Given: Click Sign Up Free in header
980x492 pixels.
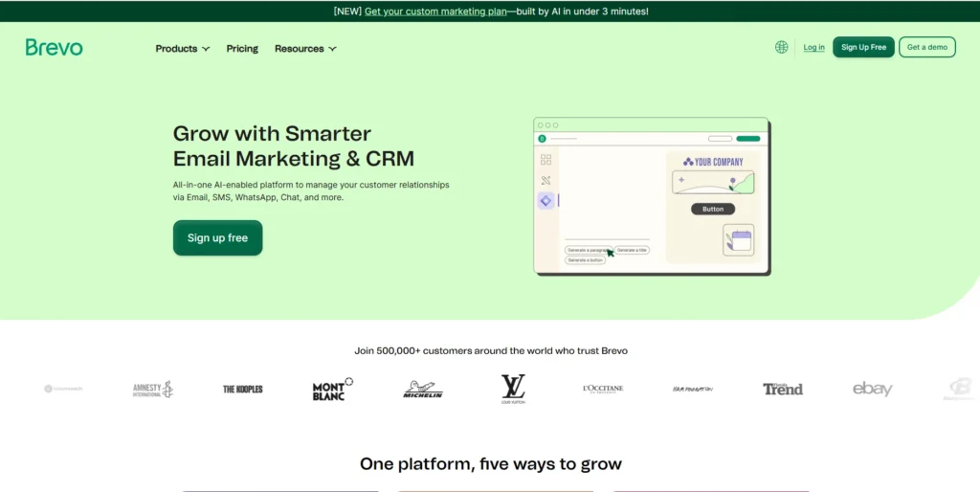Looking at the screenshot, I should [x=863, y=47].
